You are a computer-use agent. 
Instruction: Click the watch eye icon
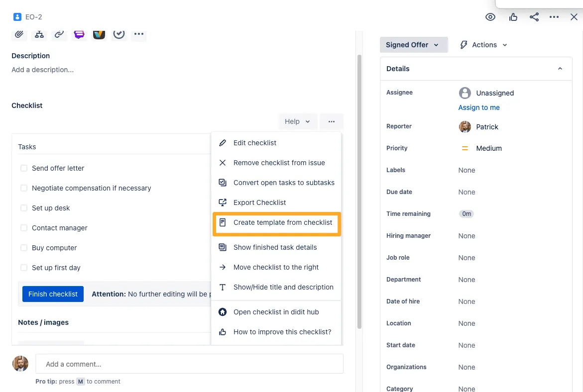pyautogui.click(x=490, y=17)
